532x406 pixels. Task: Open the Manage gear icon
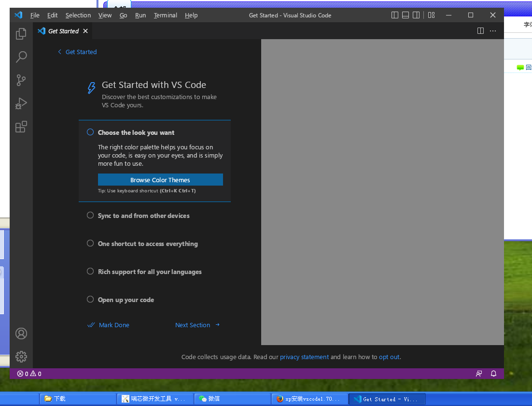click(21, 357)
